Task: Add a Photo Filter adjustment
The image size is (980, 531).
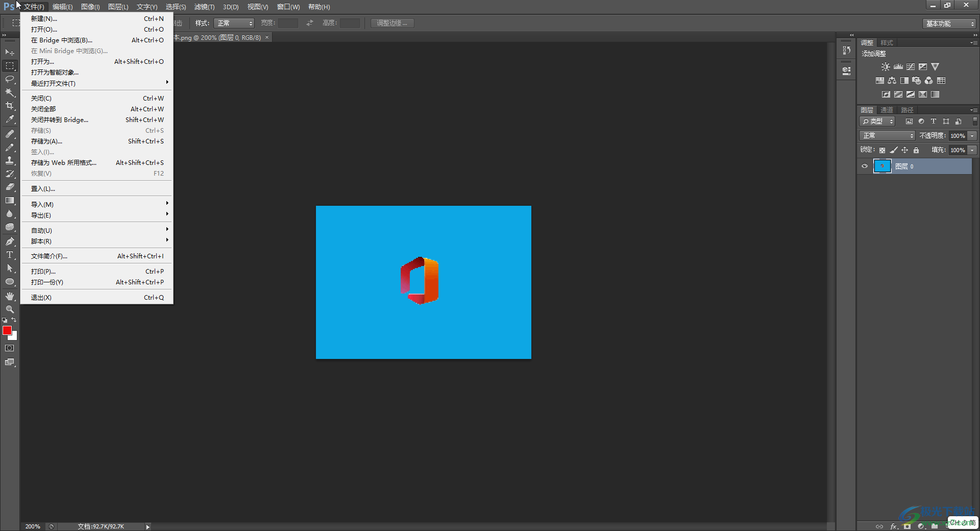Action: pyautogui.click(x=917, y=81)
